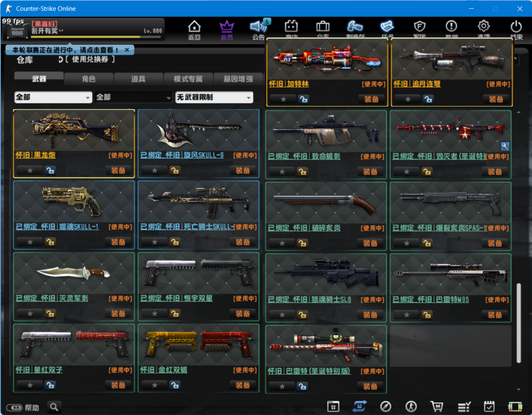
Task: Click the checklist lines icon in bottom bar
Action: click(x=464, y=407)
